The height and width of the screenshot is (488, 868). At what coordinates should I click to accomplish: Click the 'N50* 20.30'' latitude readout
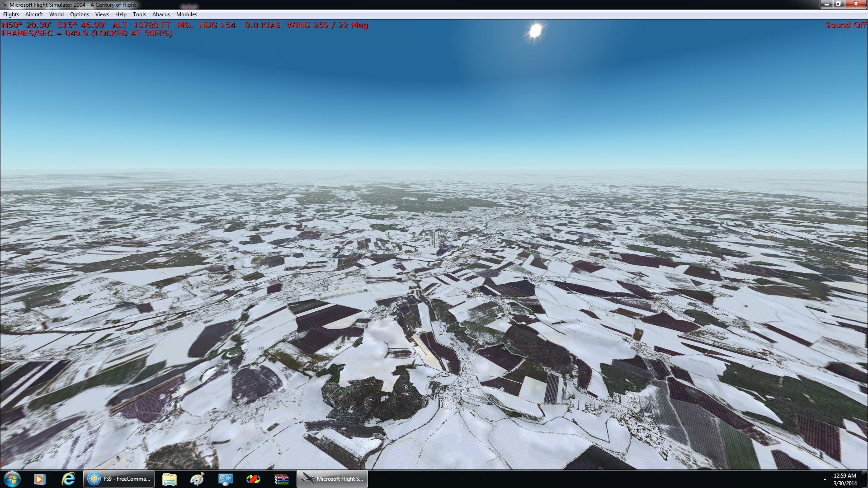(26, 25)
